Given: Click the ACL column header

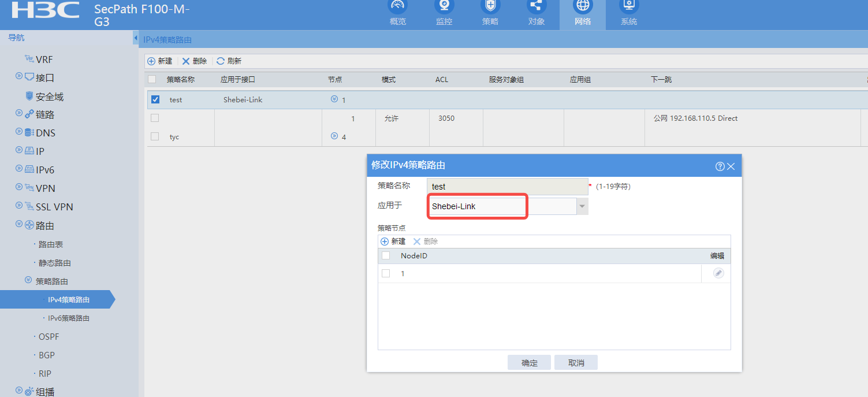Looking at the screenshot, I should (442, 80).
